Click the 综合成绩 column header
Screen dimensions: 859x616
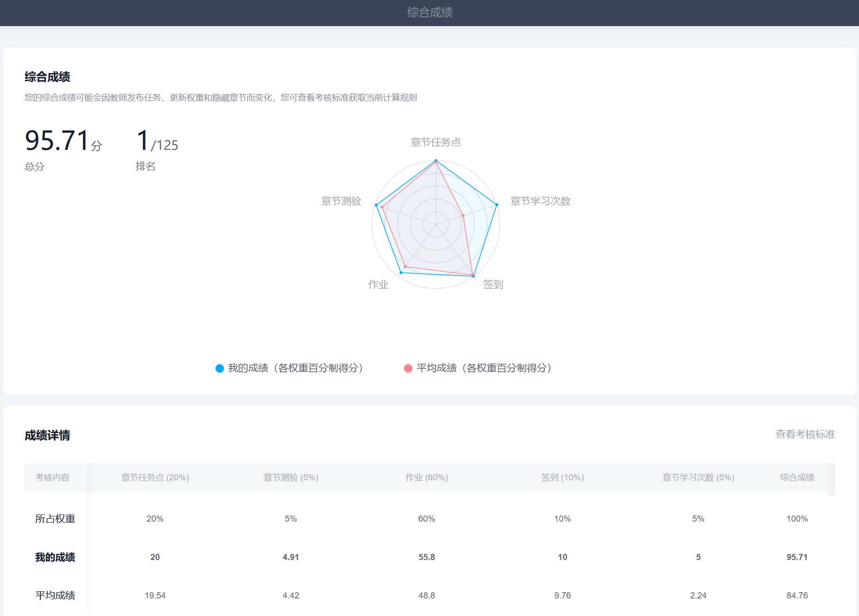797,478
